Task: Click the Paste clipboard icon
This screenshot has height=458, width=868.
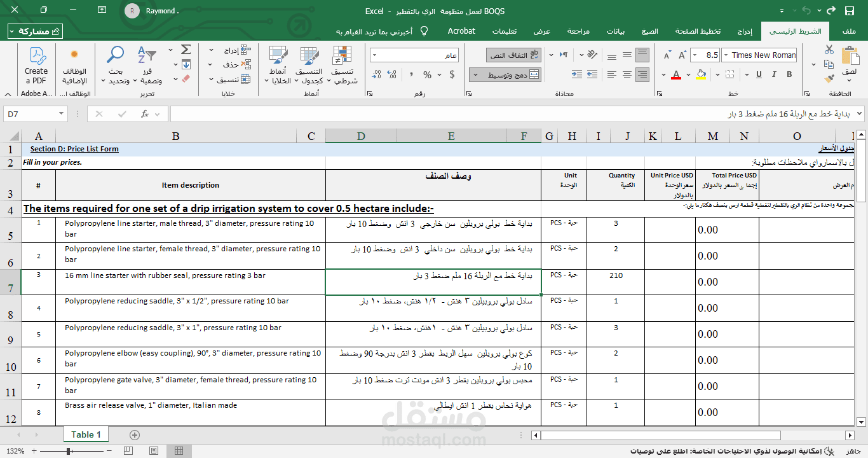Action: click(x=850, y=56)
